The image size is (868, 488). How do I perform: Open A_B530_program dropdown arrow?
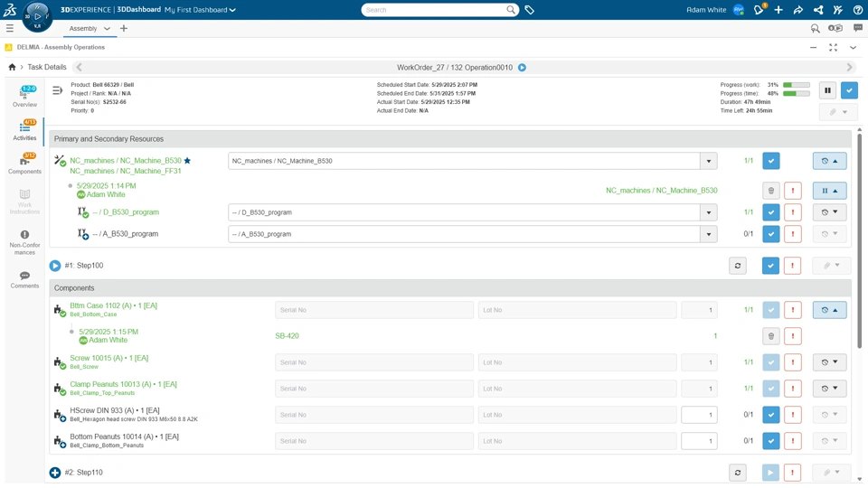click(709, 234)
